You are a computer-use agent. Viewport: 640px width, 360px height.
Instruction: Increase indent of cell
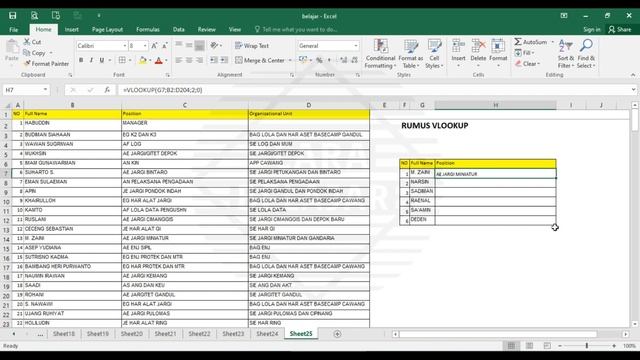(224, 60)
